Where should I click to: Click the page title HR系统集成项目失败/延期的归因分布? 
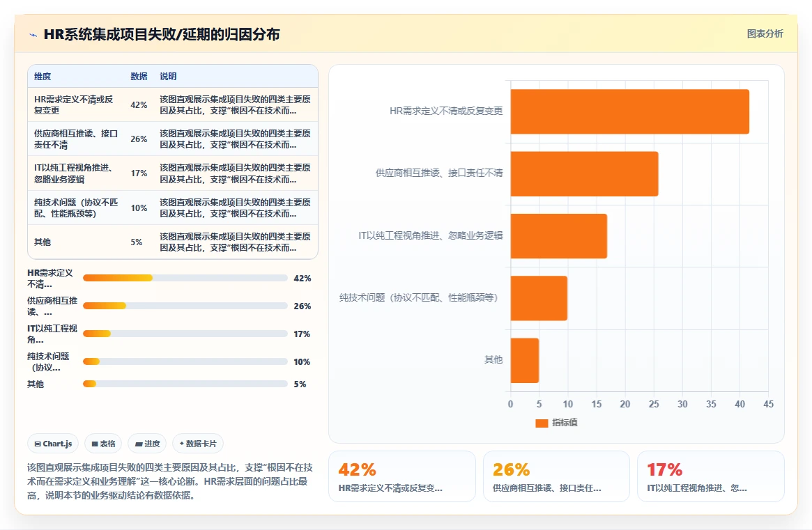tap(162, 35)
